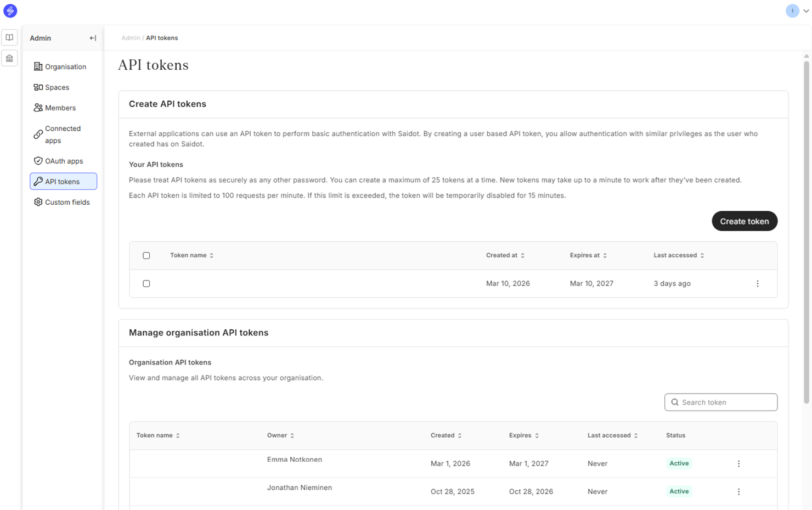812x510 pixels.
Task: Check the token created Mar 10, 2026
Action: (x=146, y=284)
